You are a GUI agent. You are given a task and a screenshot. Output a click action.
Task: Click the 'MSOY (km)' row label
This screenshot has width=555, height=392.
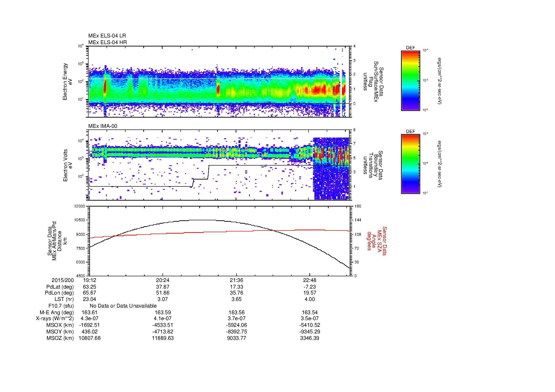(x=60, y=332)
